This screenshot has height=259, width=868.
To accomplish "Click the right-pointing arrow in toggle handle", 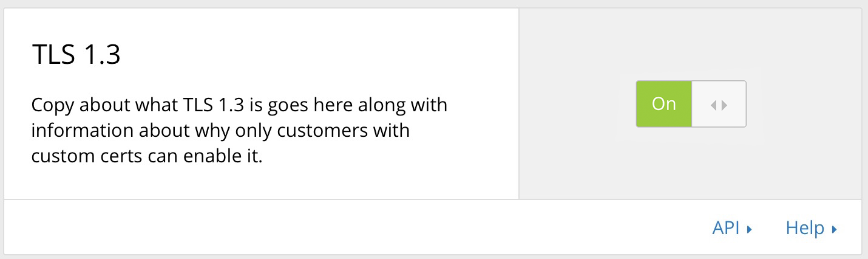I will coord(724,105).
